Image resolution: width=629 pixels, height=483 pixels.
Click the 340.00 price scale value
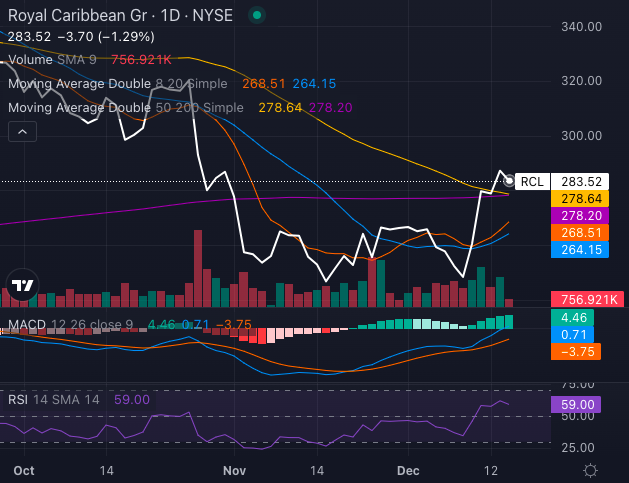[x=581, y=27]
